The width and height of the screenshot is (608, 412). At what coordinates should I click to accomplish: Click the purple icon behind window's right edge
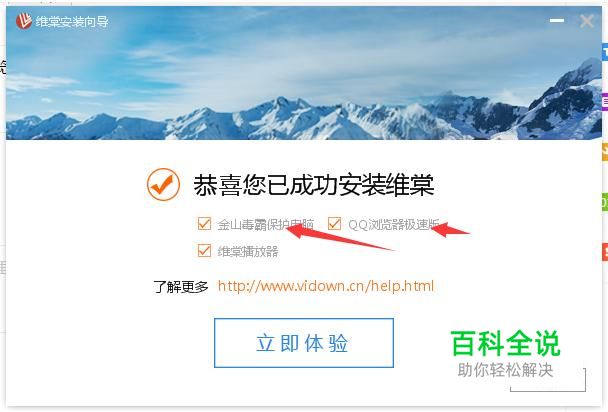tap(605, 101)
